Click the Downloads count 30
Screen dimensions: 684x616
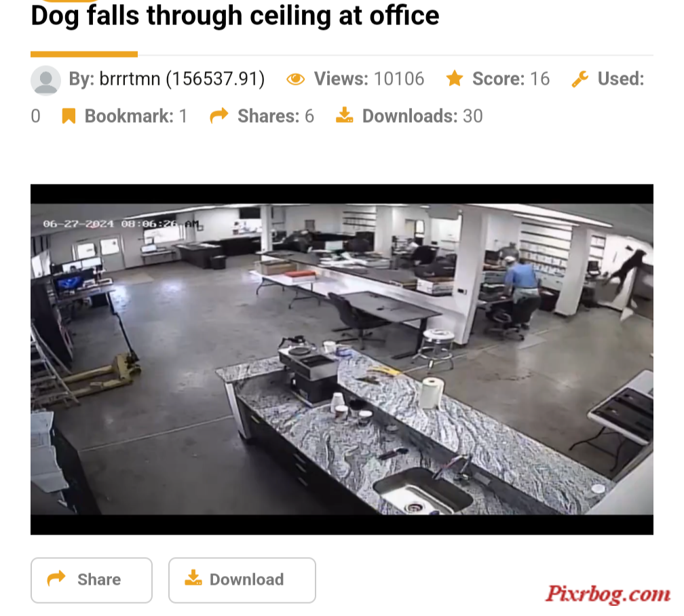[472, 116]
